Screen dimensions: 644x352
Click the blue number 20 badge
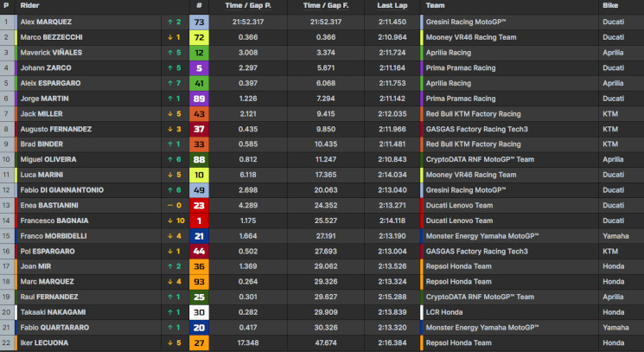click(x=199, y=328)
